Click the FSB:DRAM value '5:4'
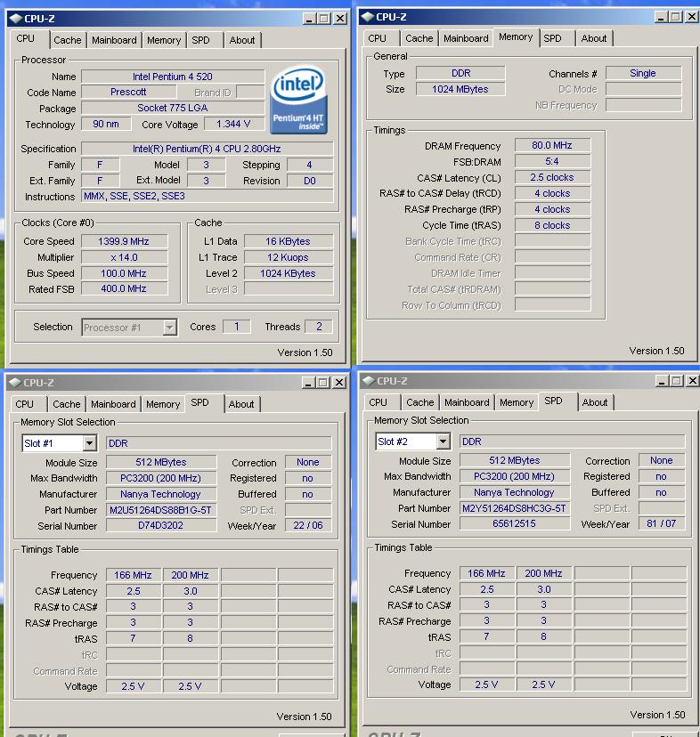Screen dimensions: 700x737 point(552,162)
